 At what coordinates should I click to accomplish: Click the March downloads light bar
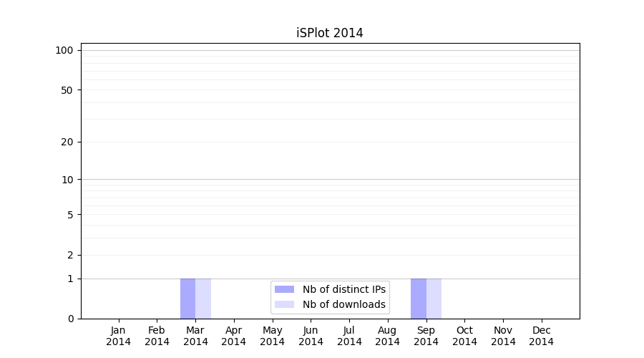[203, 299]
